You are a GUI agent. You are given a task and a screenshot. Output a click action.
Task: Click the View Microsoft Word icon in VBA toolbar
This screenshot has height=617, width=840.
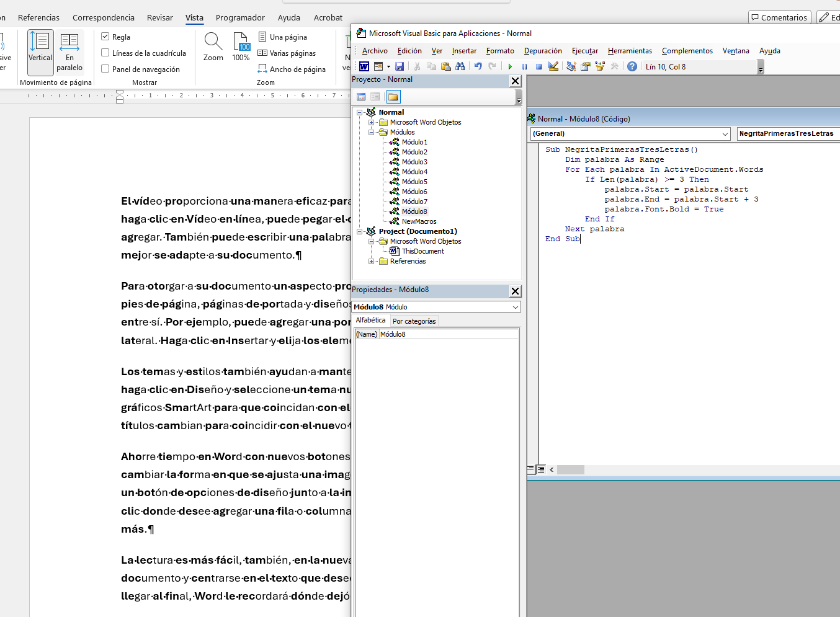364,66
